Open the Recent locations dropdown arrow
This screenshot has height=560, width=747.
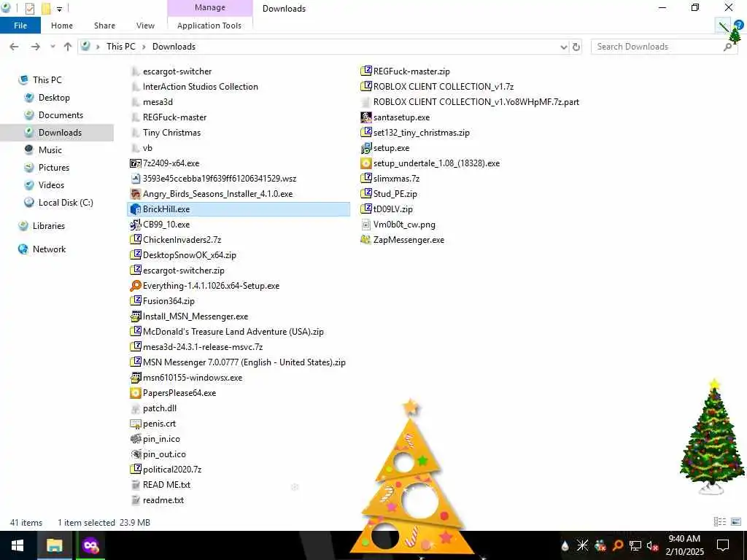pos(53,47)
